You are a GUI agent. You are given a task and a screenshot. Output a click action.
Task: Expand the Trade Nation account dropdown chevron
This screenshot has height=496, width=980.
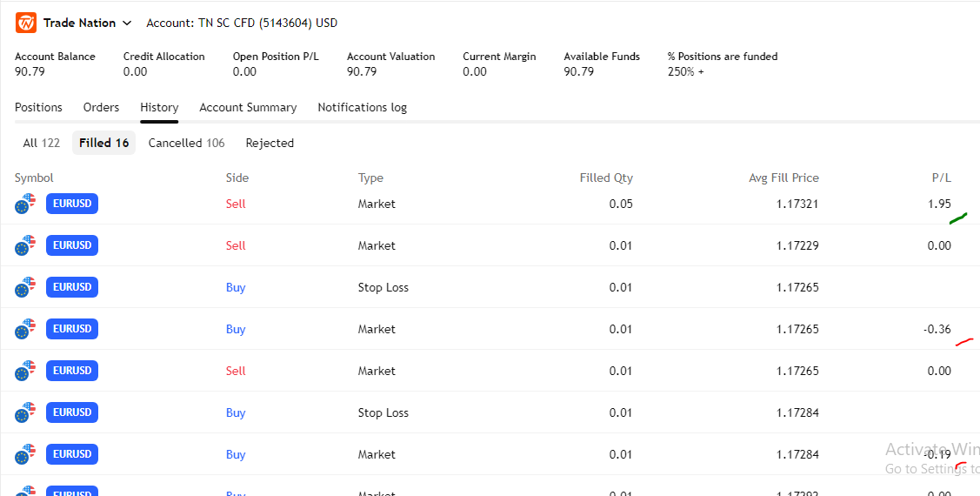tap(128, 23)
